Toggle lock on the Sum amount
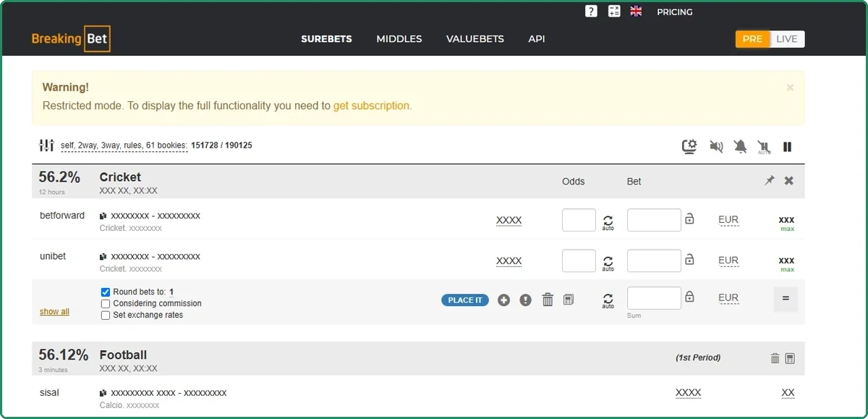The width and height of the screenshot is (868, 419). pyautogui.click(x=689, y=296)
